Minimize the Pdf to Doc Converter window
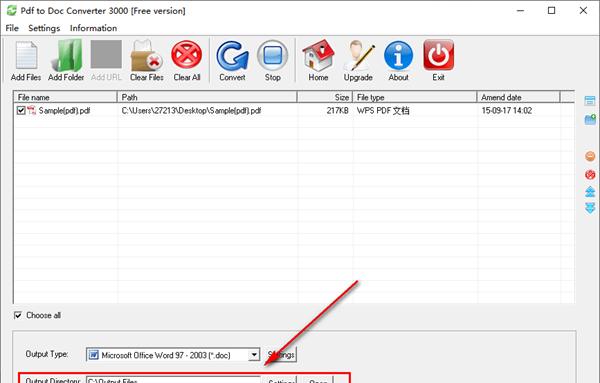The height and width of the screenshot is (383, 600). (x=520, y=11)
